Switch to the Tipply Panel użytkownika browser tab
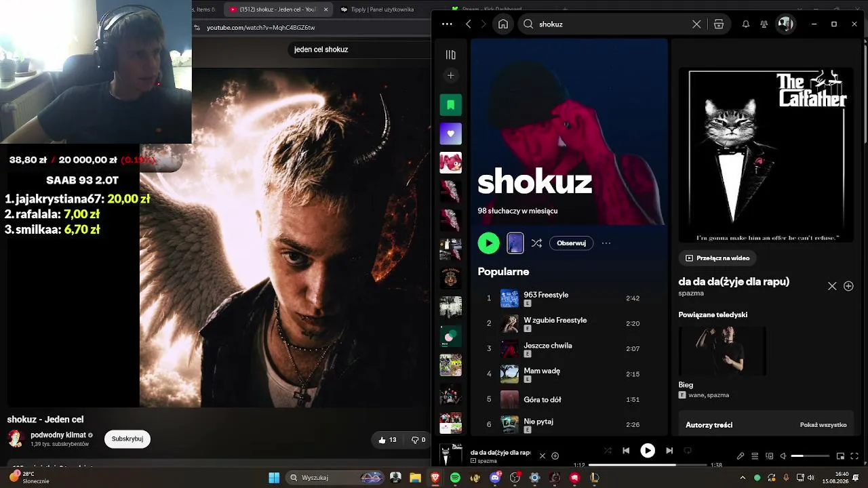Image resolution: width=868 pixels, height=488 pixels. pos(378,9)
